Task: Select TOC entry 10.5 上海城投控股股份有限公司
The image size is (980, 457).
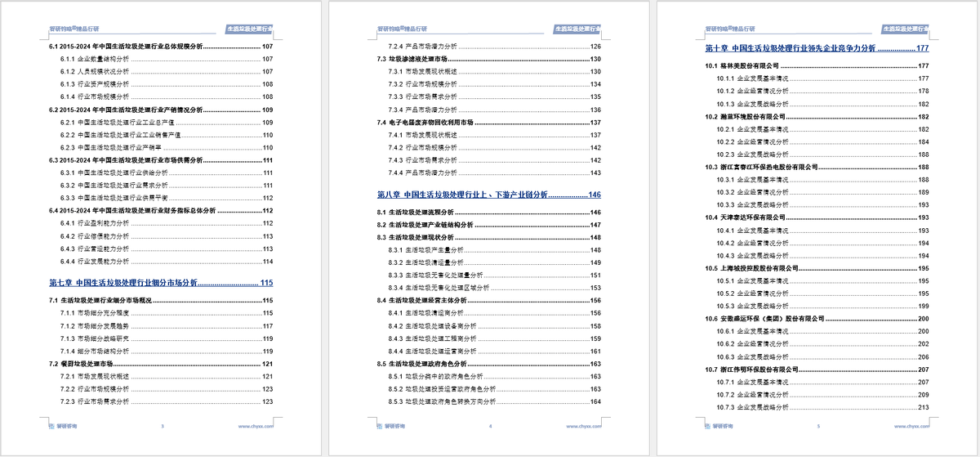Action: click(817, 268)
